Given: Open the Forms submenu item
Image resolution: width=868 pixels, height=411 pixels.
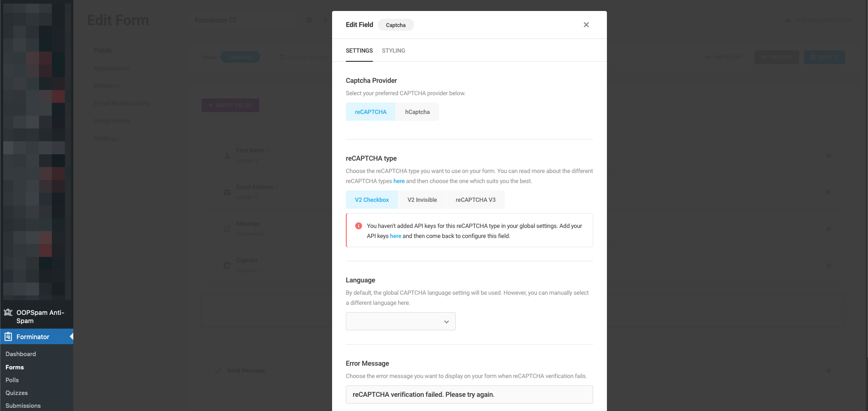Looking at the screenshot, I should coord(15,367).
